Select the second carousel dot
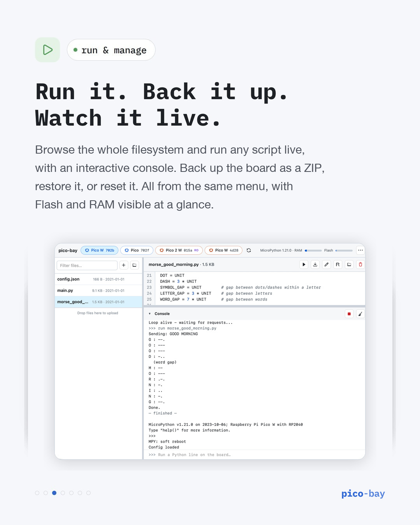Viewport: 420px width, 525px height. tap(46, 493)
